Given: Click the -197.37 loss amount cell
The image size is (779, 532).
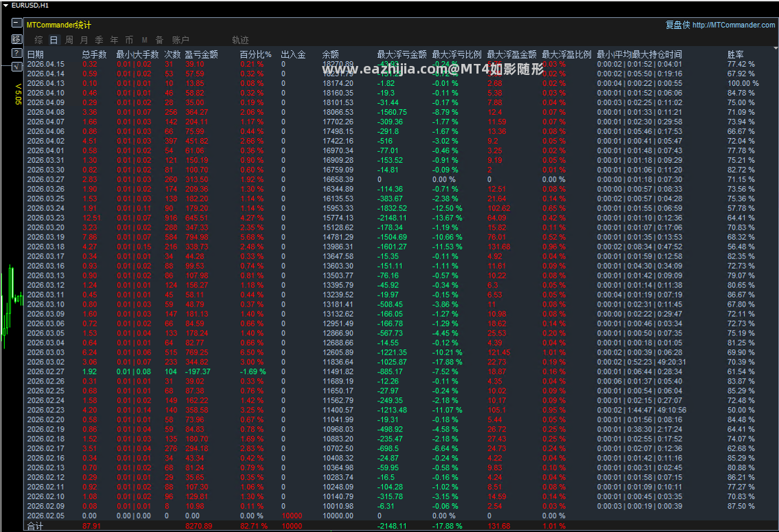Looking at the screenshot, I should click(x=198, y=372).
